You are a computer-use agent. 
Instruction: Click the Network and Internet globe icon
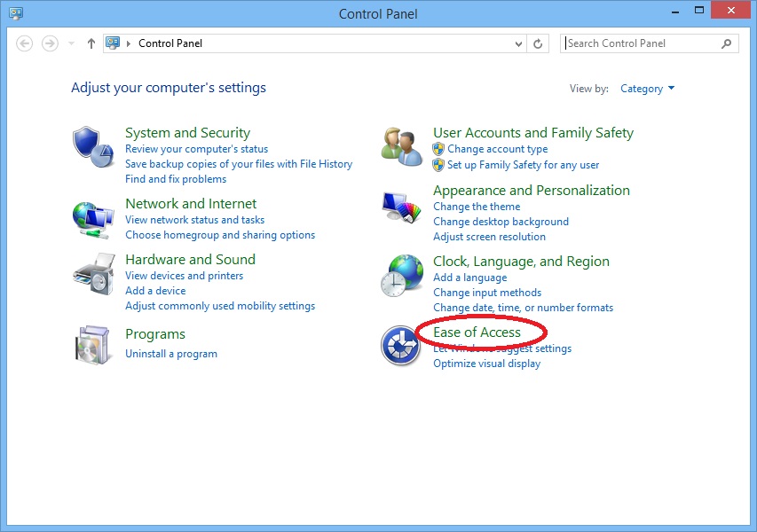click(x=93, y=217)
